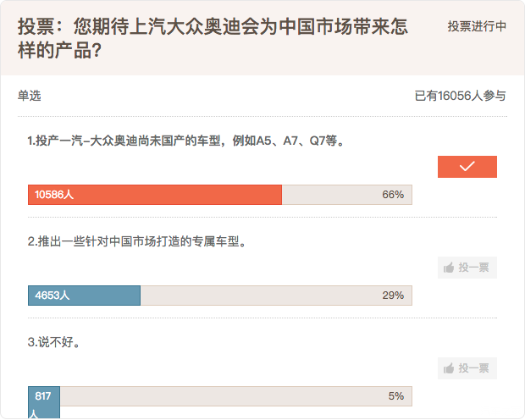This screenshot has width=525, height=420.
Task: Click the poll title about 上汽大众奥迪
Action: (212, 38)
